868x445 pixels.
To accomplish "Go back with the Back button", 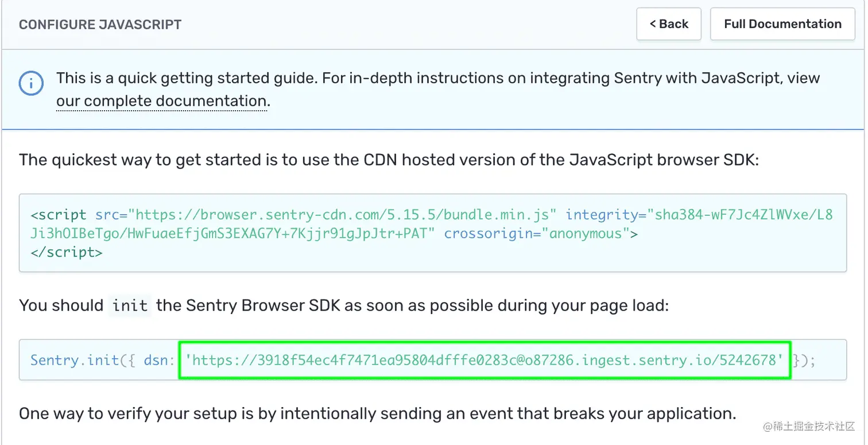I will [x=668, y=24].
